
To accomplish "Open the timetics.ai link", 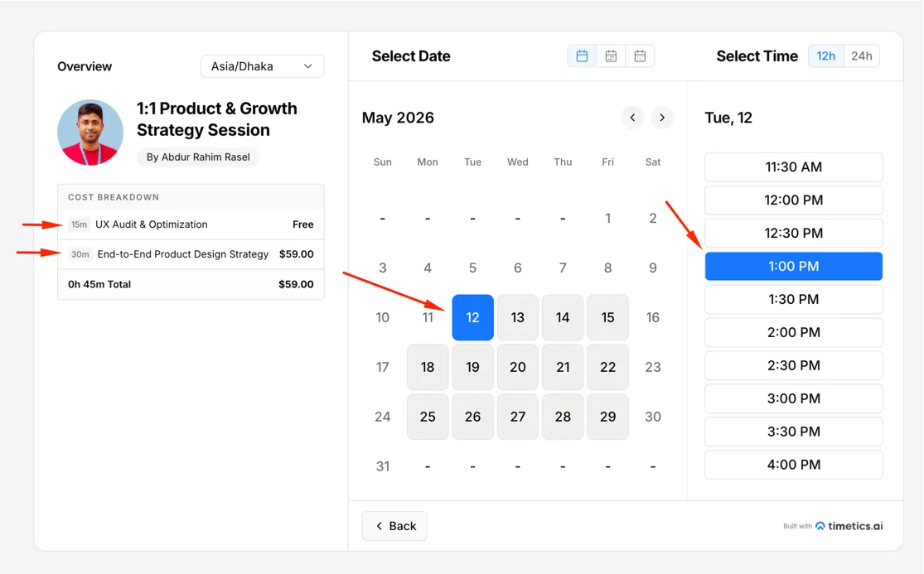I will [x=849, y=526].
